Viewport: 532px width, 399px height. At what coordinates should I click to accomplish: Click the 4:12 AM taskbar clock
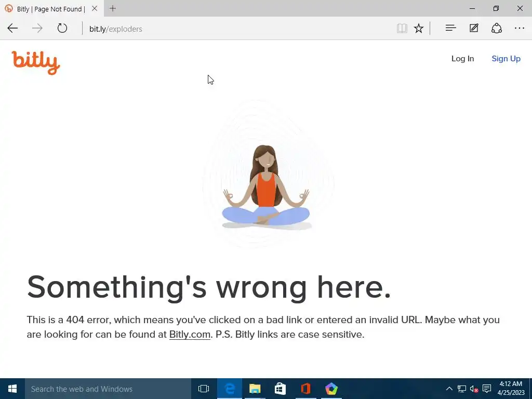[x=511, y=389]
